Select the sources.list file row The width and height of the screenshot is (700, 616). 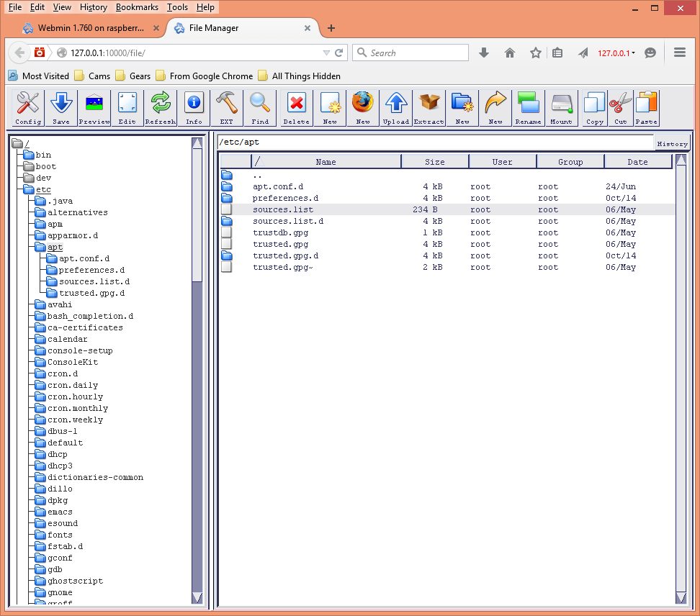pos(447,209)
